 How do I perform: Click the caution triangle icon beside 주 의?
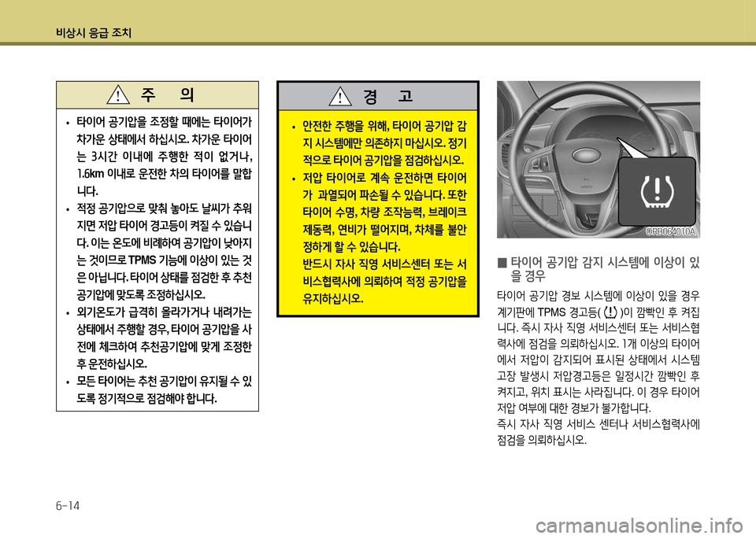point(118,94)
